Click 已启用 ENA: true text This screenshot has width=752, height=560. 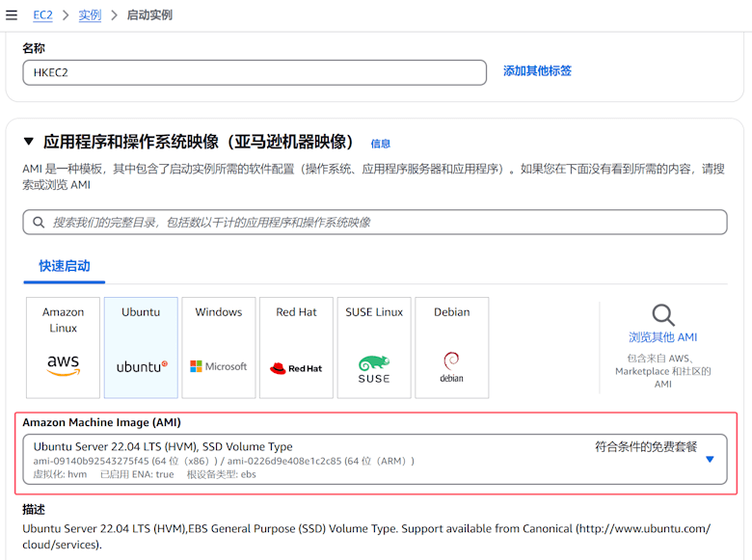tap(137, 474)
